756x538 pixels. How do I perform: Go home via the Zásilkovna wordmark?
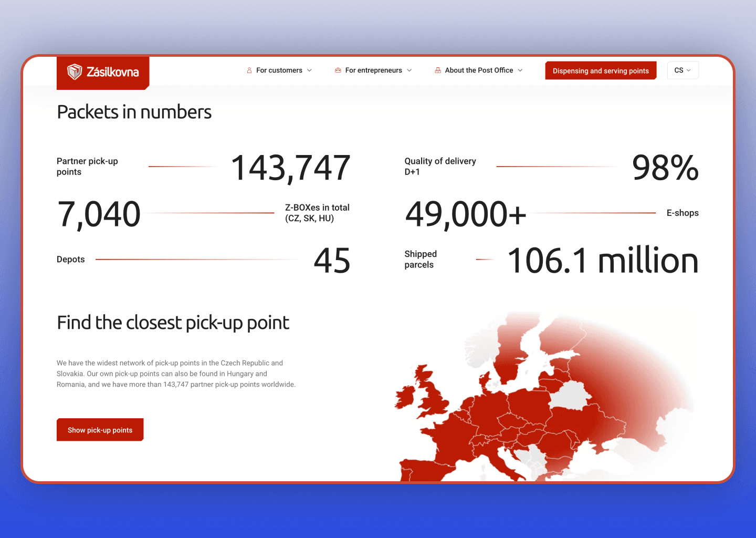[x=112, y=72]
